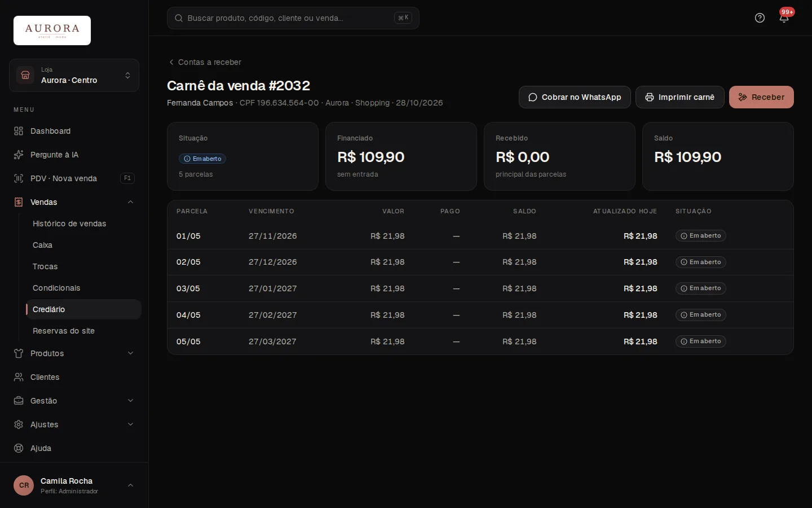The width and height of the screenshot is (812, 508).
Task: Open Pergunte à IA
Action: pyautogui.click(x=74, y=155)
